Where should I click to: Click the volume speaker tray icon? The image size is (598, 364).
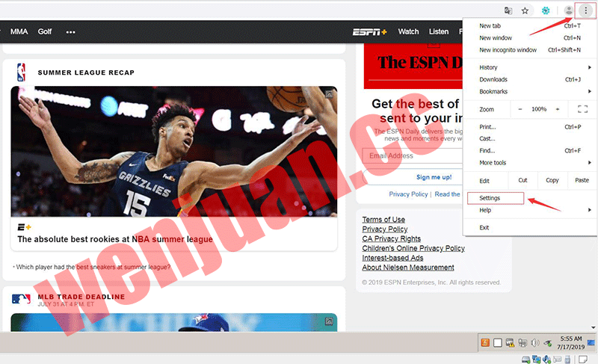click(534, 343)
